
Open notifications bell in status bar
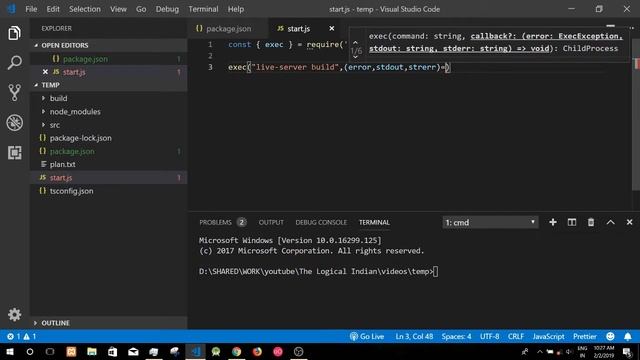tap(628, 336)
